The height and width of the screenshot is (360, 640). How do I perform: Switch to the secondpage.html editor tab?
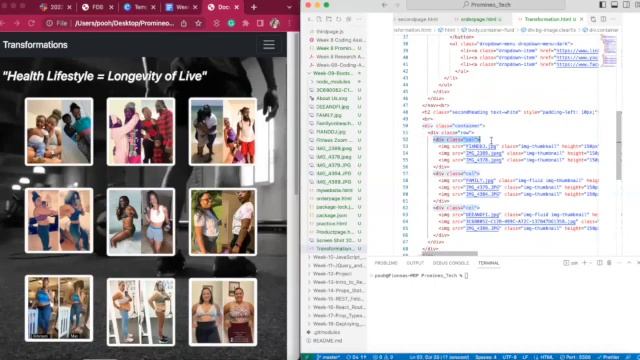(x=418, y=19)
